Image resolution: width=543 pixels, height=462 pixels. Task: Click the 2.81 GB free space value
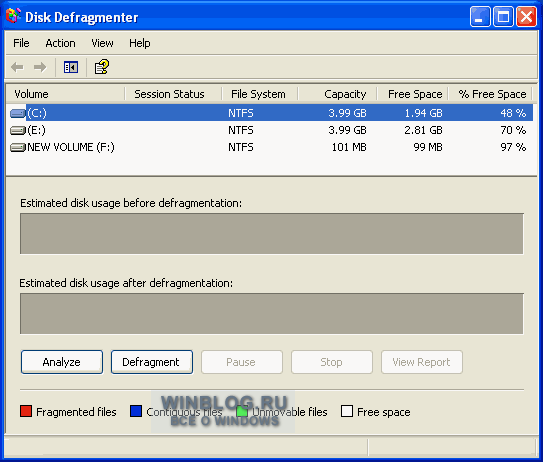pyautogui.click(x=424, y=130)
